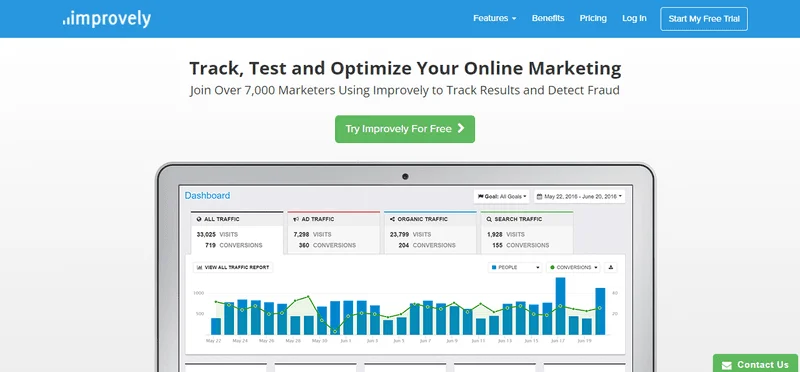
Task: Click the headline Track, Test and Optimize
Action: (405, 68)
